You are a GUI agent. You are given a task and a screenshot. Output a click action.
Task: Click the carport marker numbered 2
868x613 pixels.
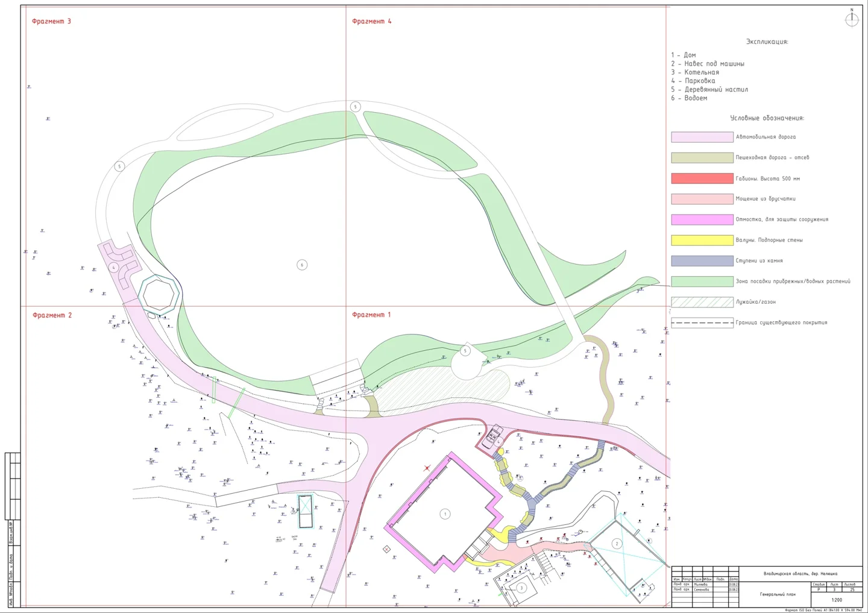coord(617,544)
